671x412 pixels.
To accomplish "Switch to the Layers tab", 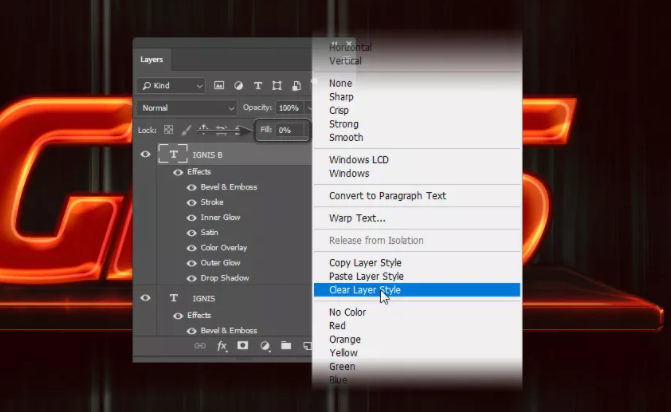I will tap(151, 59).
